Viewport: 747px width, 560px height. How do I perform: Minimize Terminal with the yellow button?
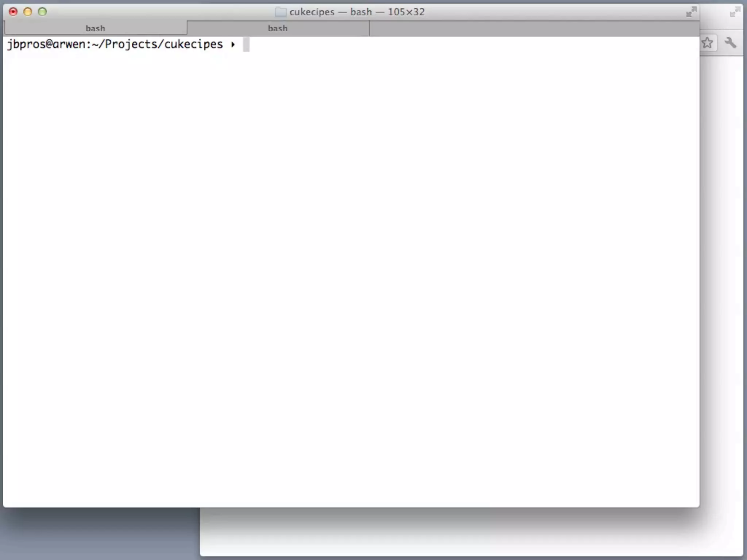pyautogui.click(x=28, y=12)
